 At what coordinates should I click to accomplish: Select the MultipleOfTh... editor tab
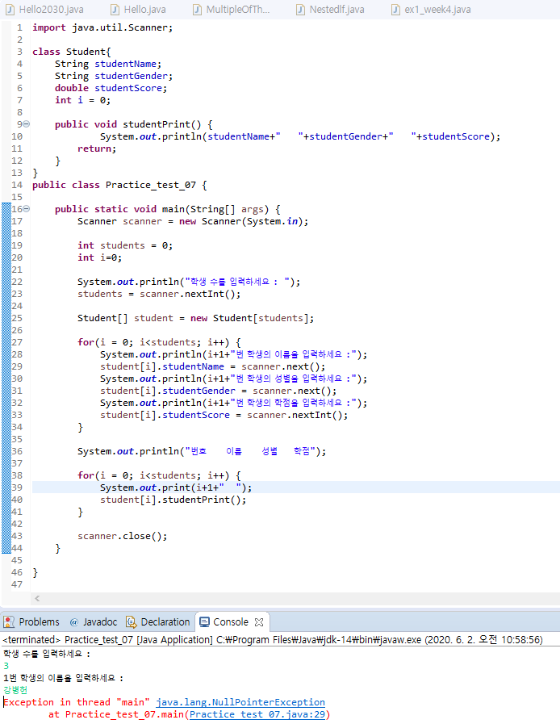tap(237, 10)
